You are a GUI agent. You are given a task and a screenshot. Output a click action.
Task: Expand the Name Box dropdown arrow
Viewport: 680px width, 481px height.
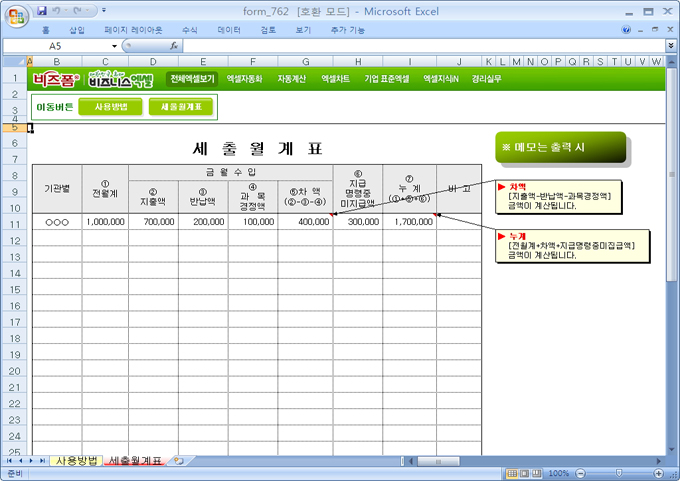pyautogui.click(x=114, y=46)
